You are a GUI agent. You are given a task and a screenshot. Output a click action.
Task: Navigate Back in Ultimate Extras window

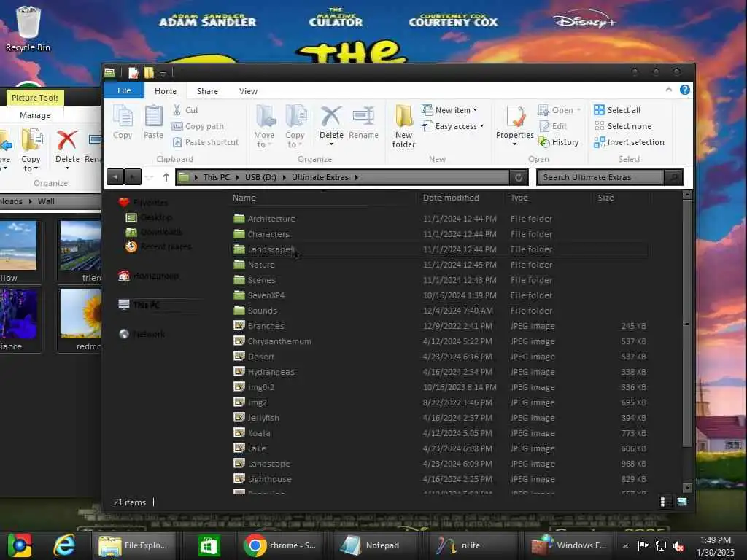tap(115, 177)
